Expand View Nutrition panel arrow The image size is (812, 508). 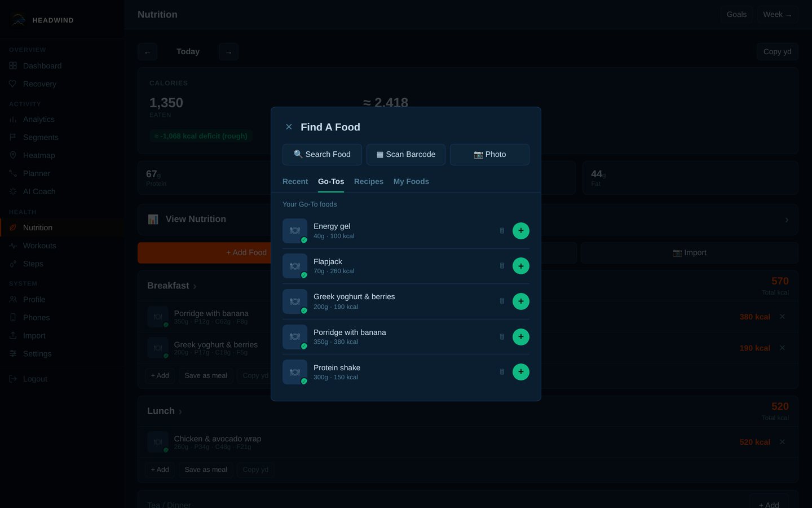point(787,220)
